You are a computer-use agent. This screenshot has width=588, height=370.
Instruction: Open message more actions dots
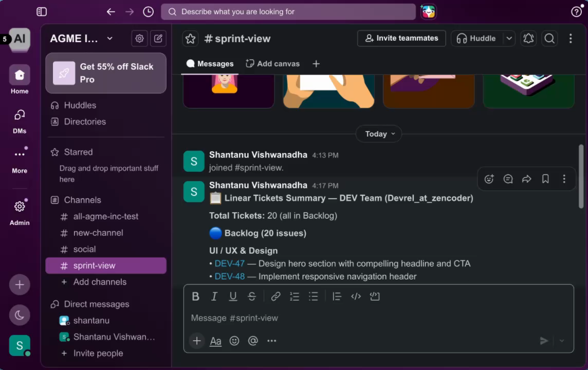[564, 179]
